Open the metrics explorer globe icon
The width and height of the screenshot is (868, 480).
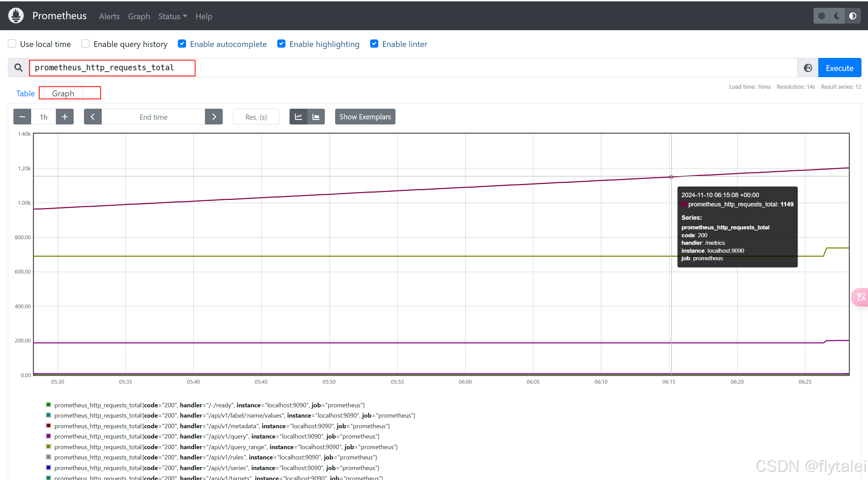pyautogui.click(x=808, y=68)
